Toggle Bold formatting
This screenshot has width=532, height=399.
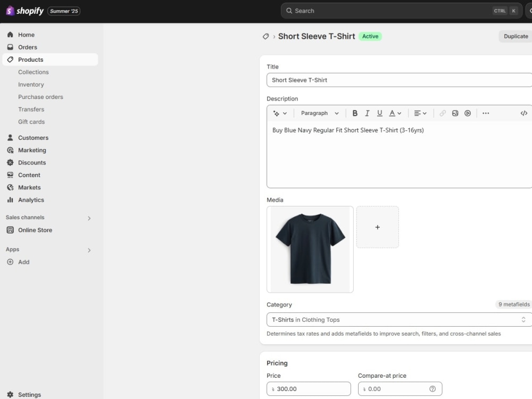[355, 113]
